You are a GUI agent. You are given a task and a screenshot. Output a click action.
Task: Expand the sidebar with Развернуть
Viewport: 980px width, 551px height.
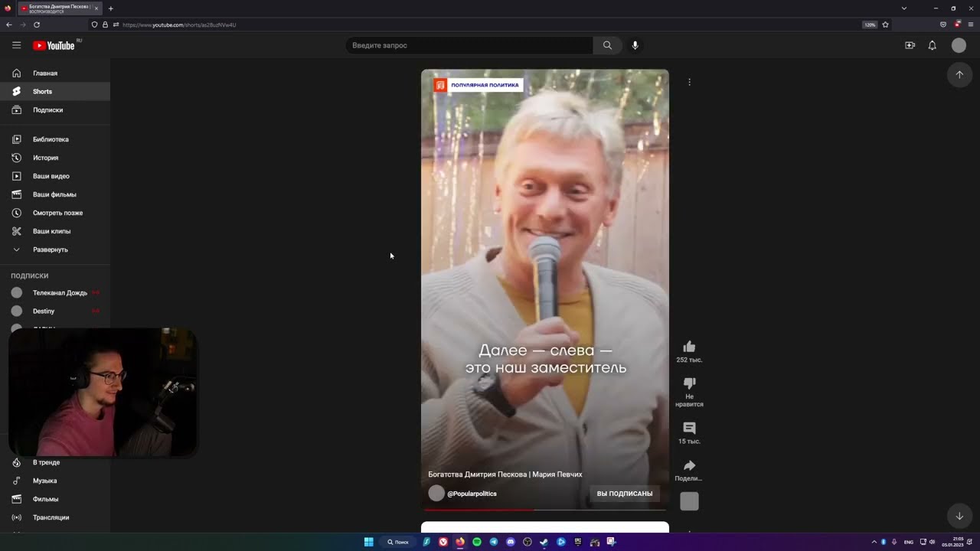(55, 249)
